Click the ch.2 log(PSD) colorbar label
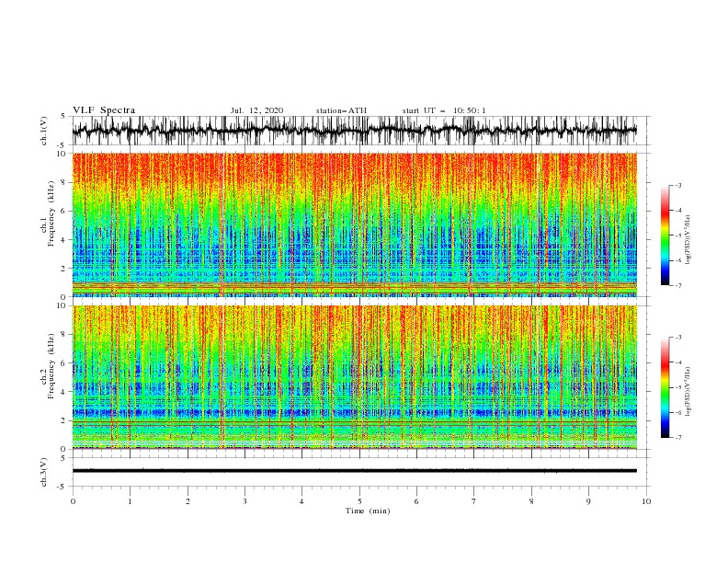The height and width of the screenshot is (563, 728). tap(688, 391)
